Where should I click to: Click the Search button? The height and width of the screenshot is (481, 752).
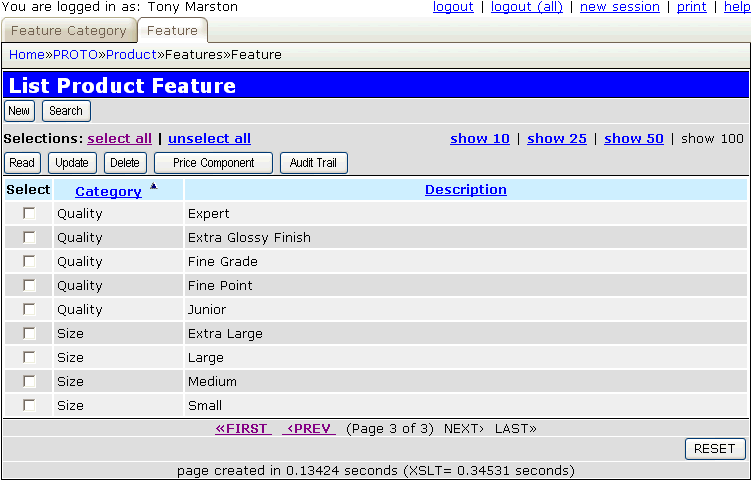pos(66,111)
